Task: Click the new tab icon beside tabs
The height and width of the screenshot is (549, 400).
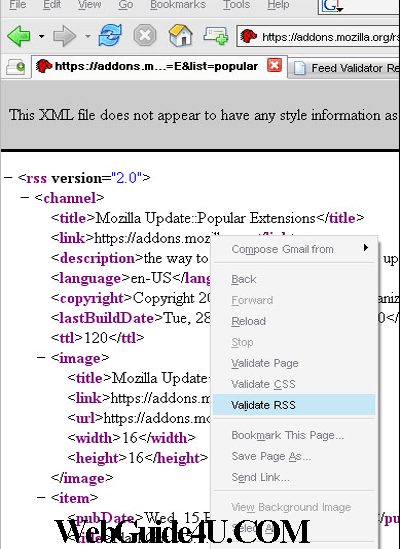Action: coord(16,67)
